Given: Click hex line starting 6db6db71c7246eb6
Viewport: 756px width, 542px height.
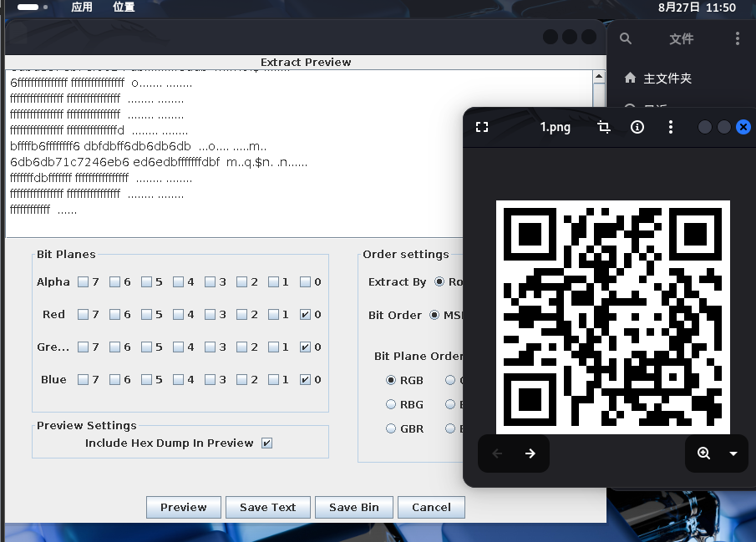Looking at the screenshot, I should tap(159, 162).
